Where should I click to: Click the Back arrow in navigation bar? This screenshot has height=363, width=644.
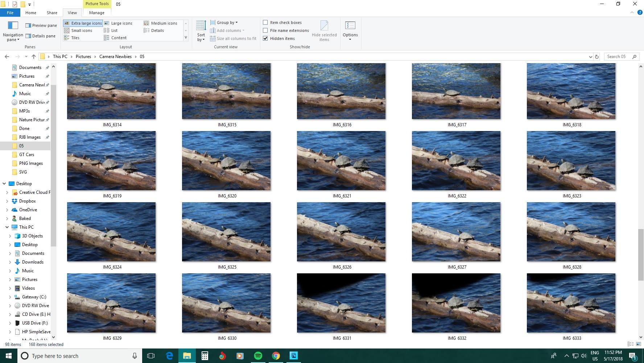[x=7, y=57]
